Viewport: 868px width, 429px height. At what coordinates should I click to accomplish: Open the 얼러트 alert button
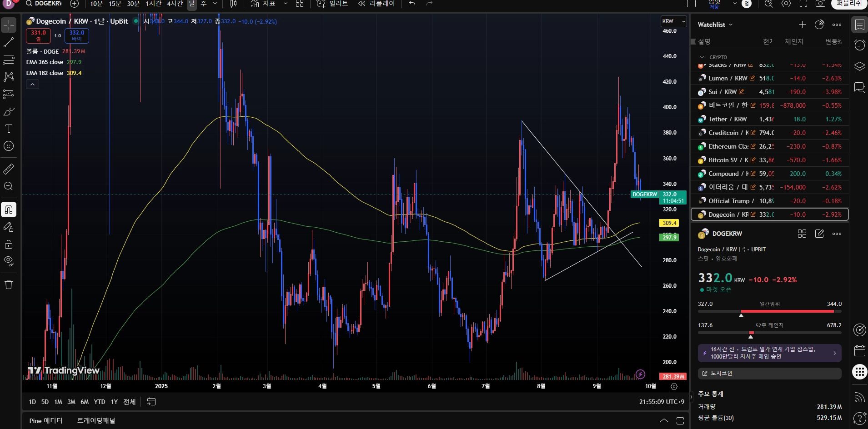tap(333, 4)
